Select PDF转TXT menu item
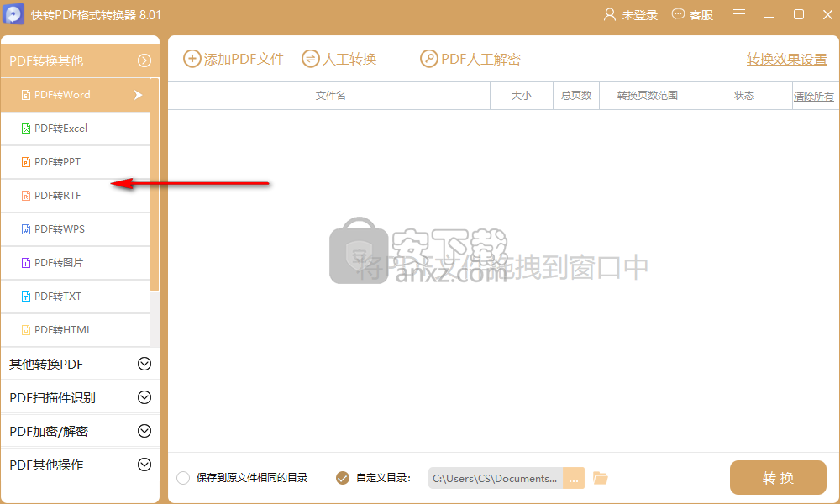This screenshot has width=840, height=504. pyautogui.click(x=76, y=297)
